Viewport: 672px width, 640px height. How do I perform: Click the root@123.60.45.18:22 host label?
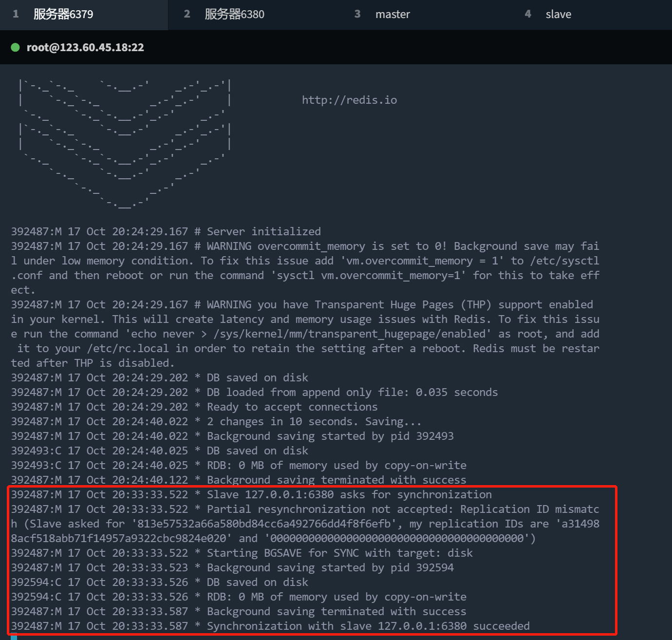pyautogui.click(x=85, y=47)
